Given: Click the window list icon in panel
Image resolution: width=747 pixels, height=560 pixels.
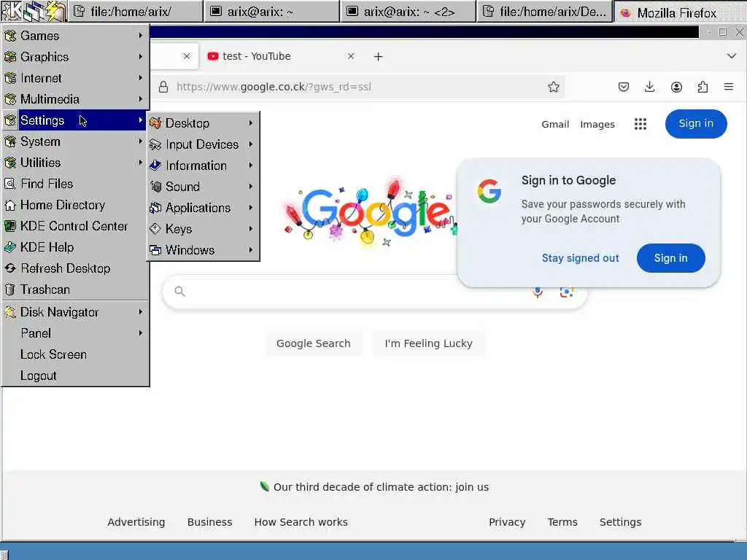Looking at the screenshot, I should tap(34, 12).
